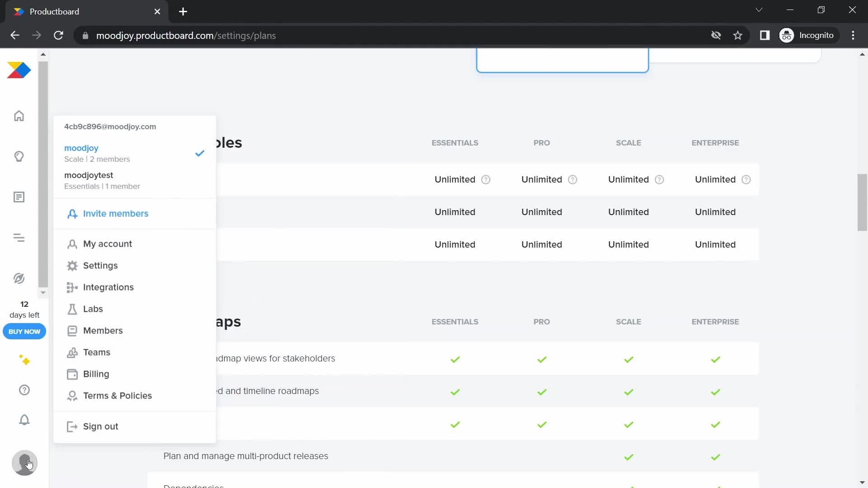Image resolution: width=868 pixels, height=488 pixels.
Task: Switch to the moodjoytest workspace
Action: (134, 180)
